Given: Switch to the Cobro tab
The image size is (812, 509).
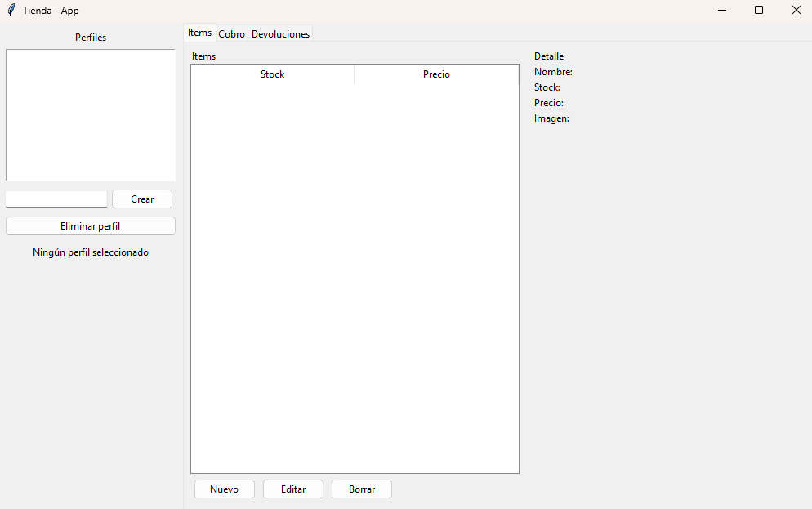Looking at the screenshot, I should click(231, 34).
